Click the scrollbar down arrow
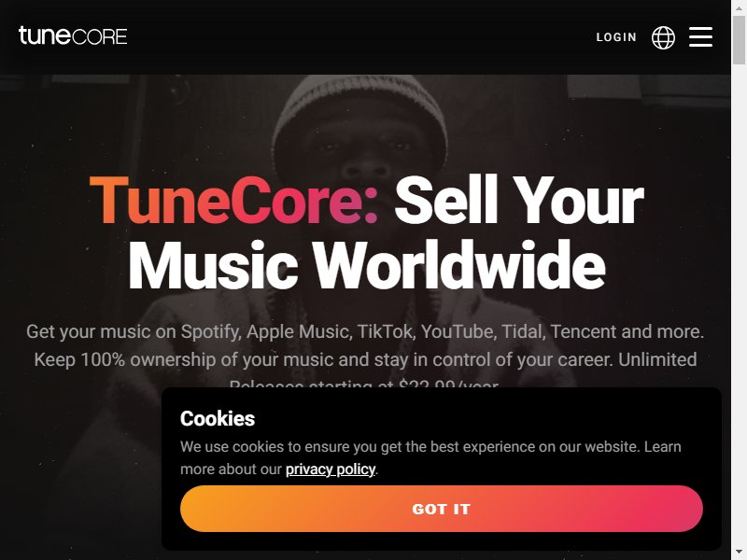Screen dimensions: 747x560 (x=739, y=553)
